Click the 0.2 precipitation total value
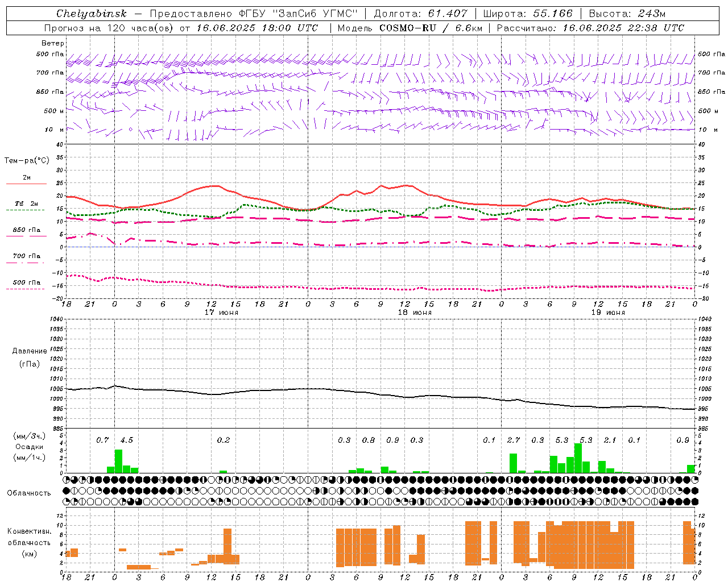This screenshot has height=582, width=728. coord(223,440)
